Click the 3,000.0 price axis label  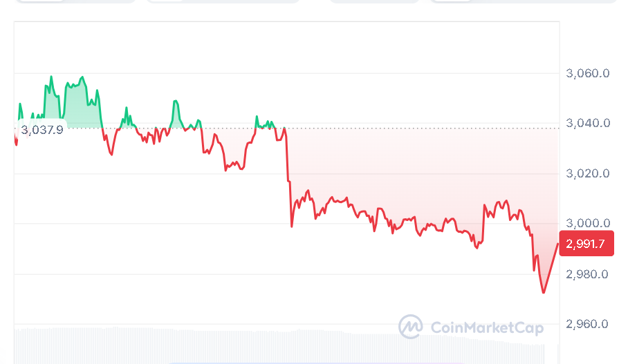click(587, 223)
